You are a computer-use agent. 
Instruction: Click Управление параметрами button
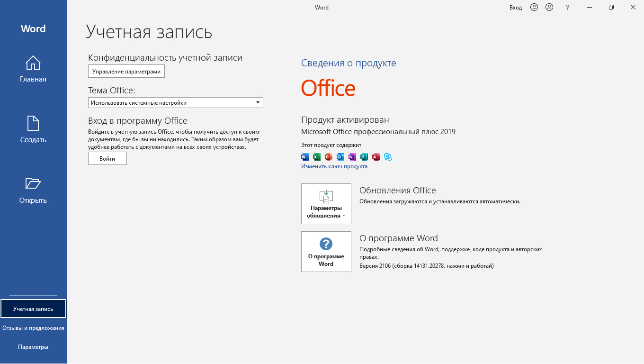[126, 71]
